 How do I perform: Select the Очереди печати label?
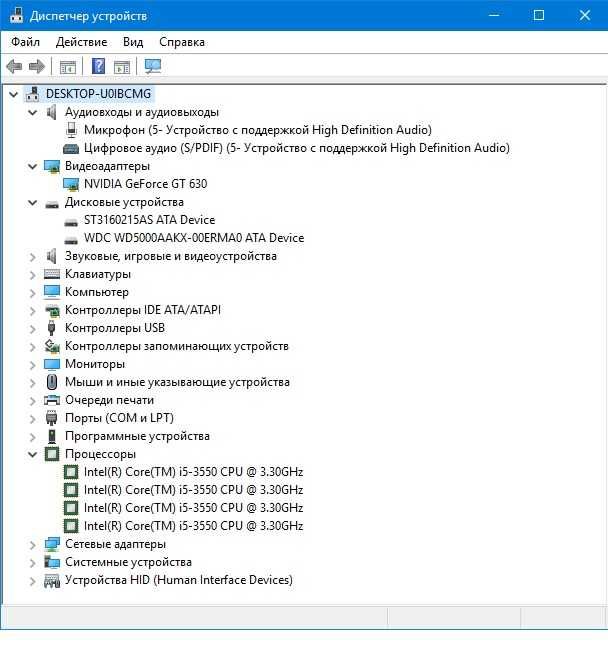(x=110, y=400)
